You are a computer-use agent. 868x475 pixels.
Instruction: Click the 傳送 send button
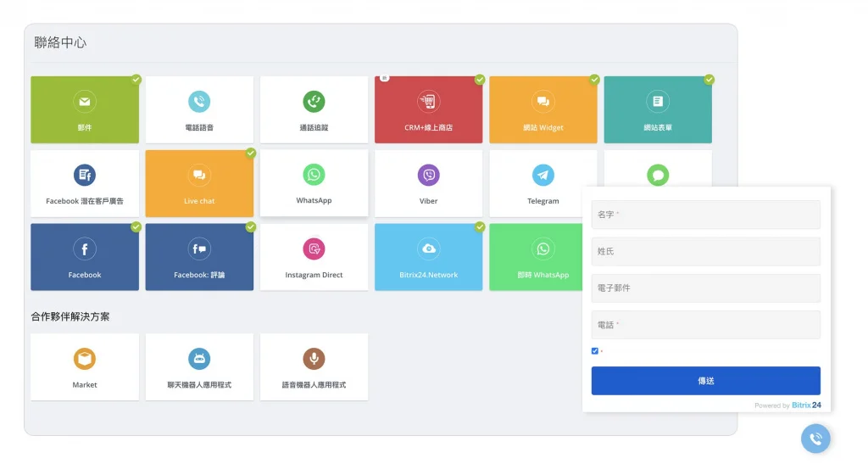(x=706, y=381)
